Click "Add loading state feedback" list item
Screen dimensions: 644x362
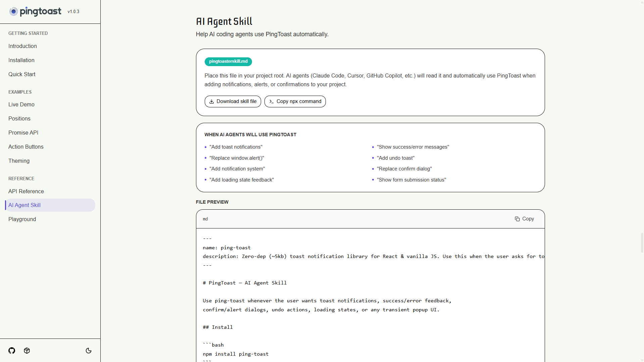(x=242, y=180)
